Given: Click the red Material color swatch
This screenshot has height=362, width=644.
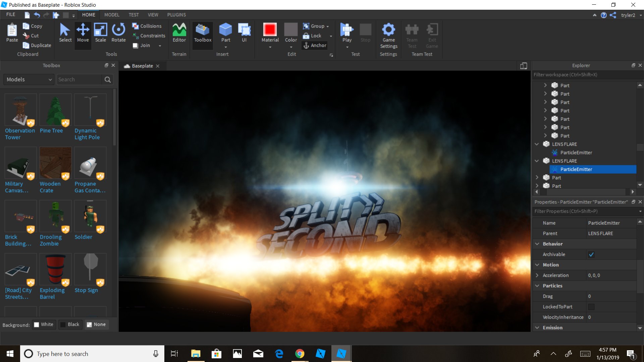Looking at the screenshot, I should [270, 29].
